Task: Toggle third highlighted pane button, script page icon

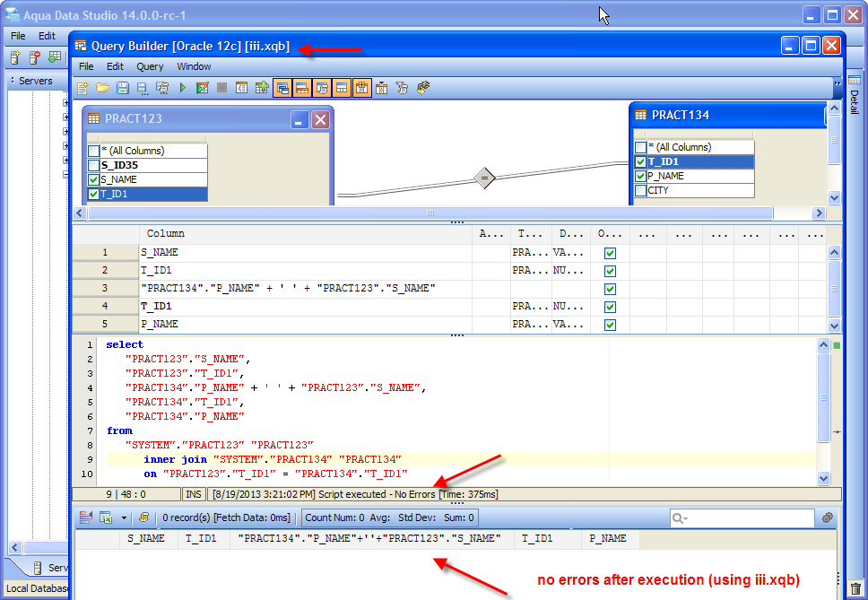Action: pyautogui.click(x=322, y=88)
